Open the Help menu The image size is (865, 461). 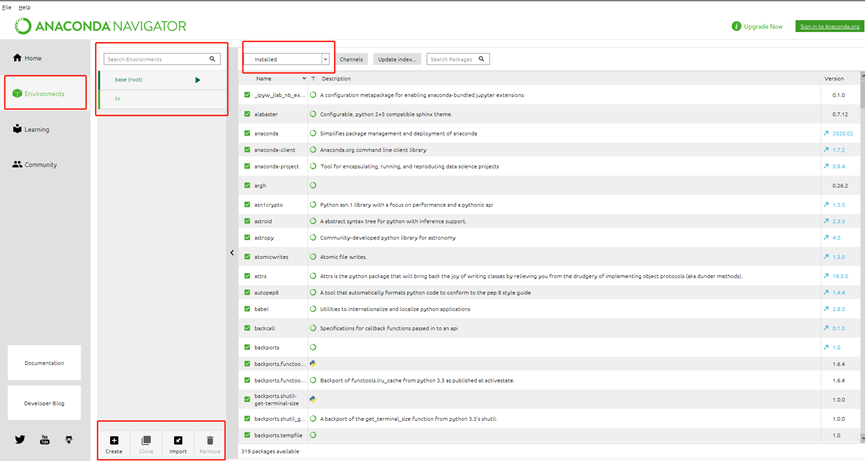(24, 7)
